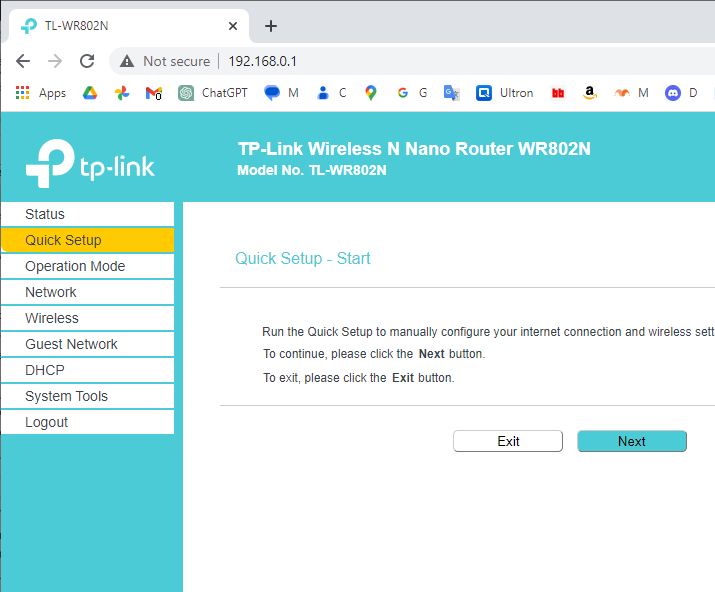Click the Exit button
The image size is (715, 592).
click(508, 441)
